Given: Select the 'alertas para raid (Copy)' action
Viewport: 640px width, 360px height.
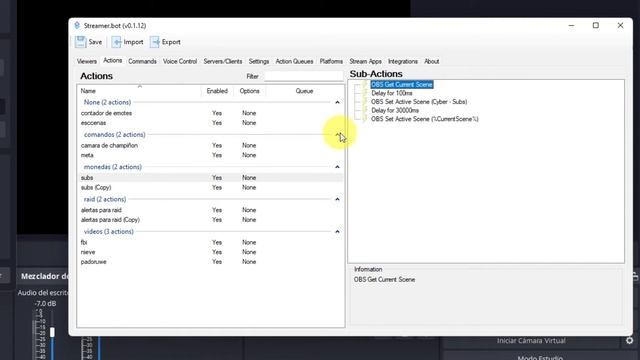Looking at the screenshot, I should point(210,220).
